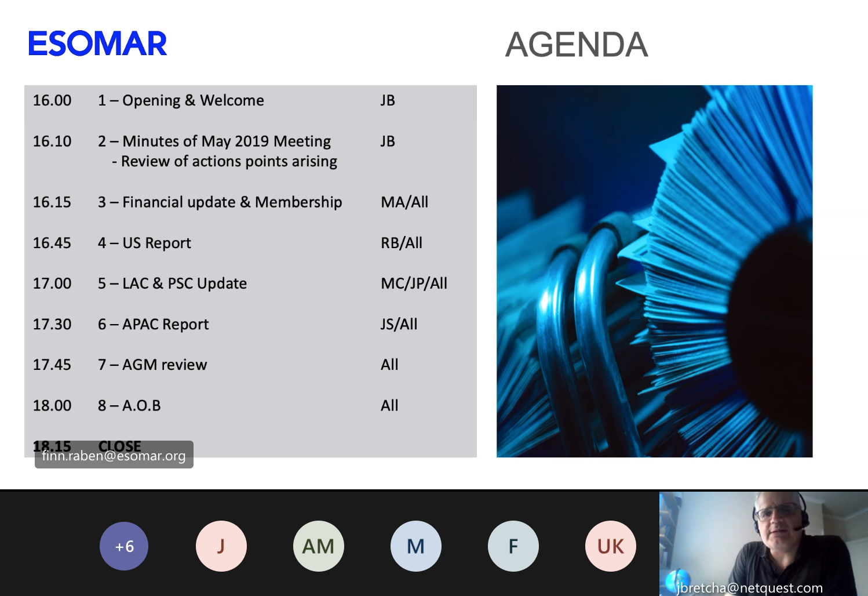868x596 pixels.
Task: Click 'All' beside A.O.B
Action: (x=389, y=406)
